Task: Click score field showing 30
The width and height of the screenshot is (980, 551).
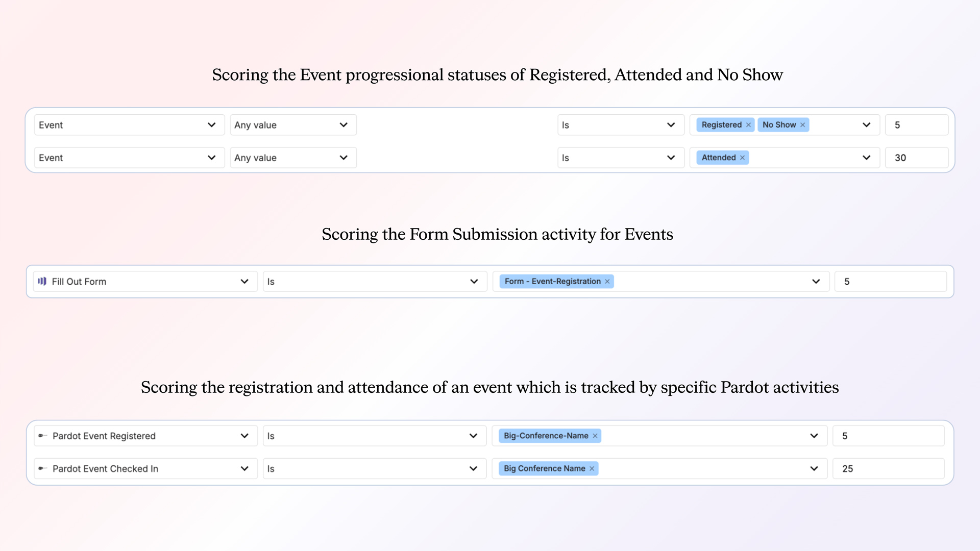Action: point(916,158)
